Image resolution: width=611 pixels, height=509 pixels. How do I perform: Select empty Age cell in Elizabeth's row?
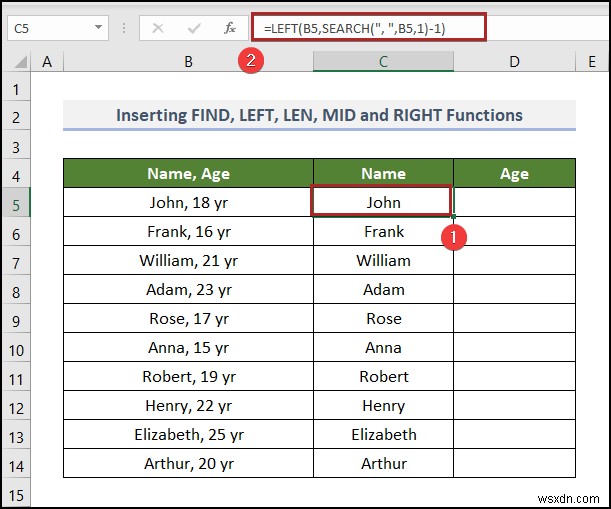click(514, 435)
